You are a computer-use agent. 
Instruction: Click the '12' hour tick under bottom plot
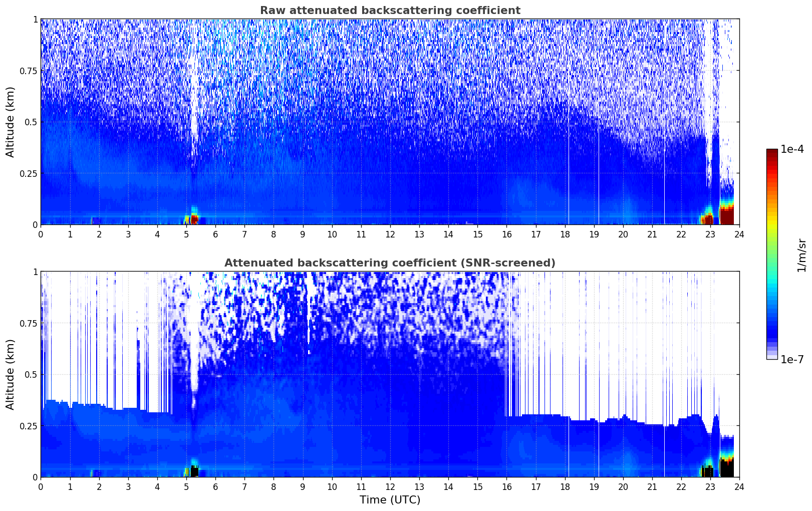[x=390, y=487]
